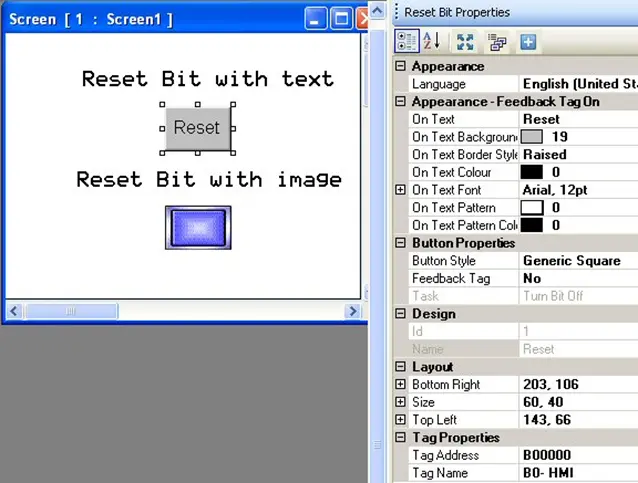Minimize the Screen1 window

[x=315, y=19]
